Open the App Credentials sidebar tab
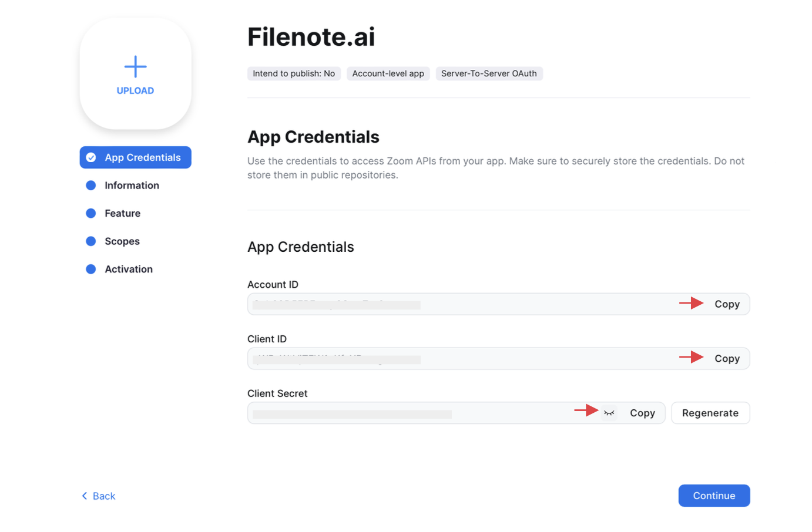The image size is (812, 532). click(x=142, y=157)
